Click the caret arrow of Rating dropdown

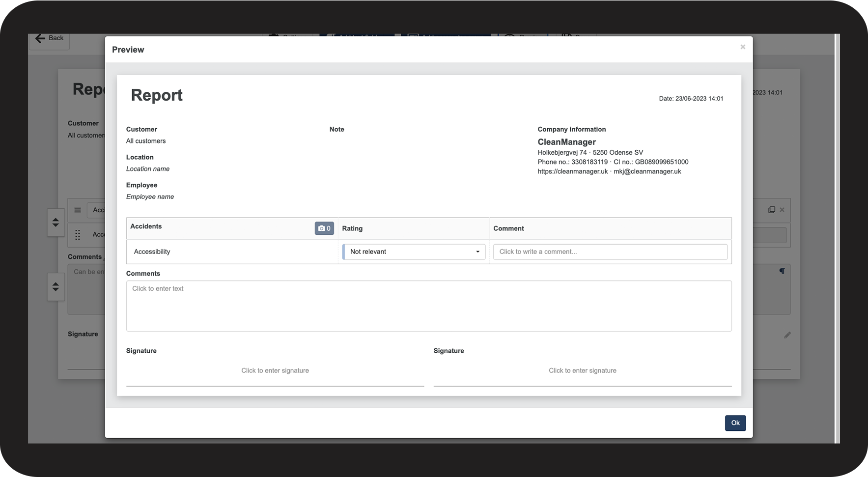tap(477, 252)
